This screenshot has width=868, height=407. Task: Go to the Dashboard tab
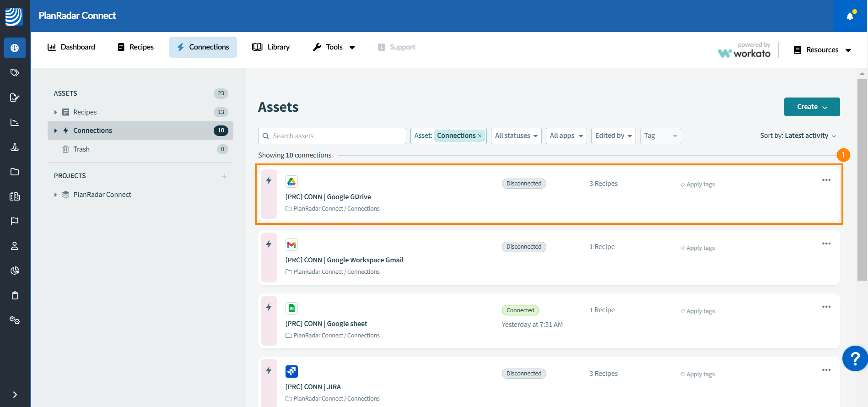click(71, 47)
